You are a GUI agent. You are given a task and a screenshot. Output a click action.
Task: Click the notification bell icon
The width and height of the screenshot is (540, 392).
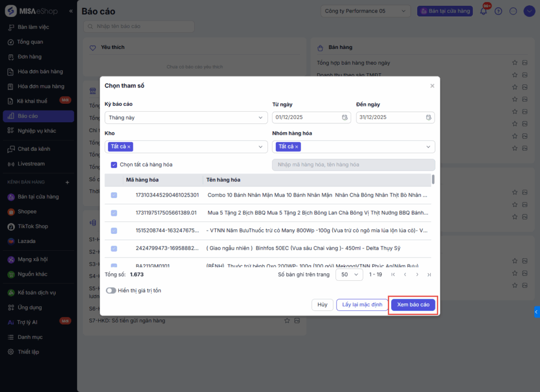pos(483,11)
